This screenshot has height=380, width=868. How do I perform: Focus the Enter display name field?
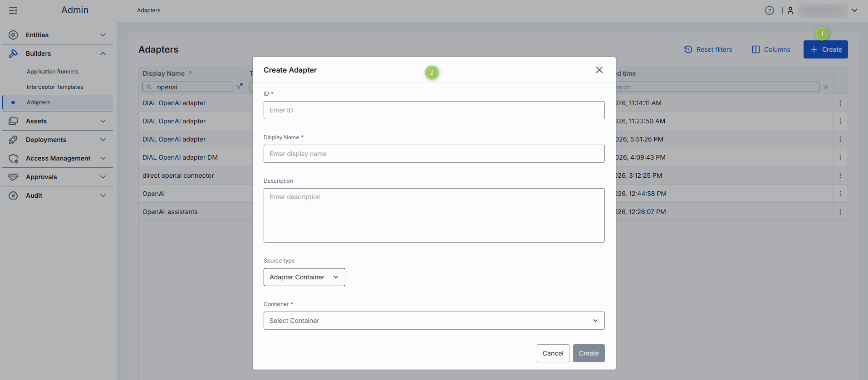(434, 154)
